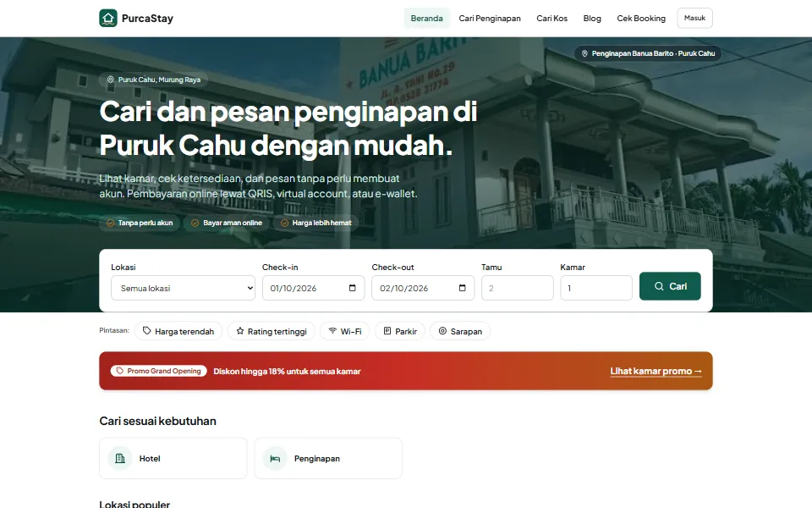Open the Lihat kamar promo link
This screenshot has height=508, width=812.
point(656,371)
